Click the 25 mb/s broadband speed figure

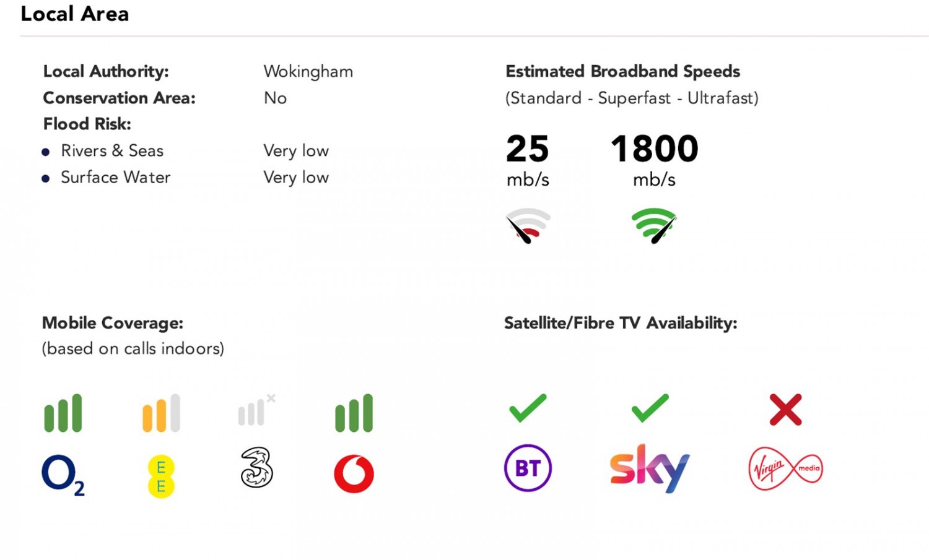tap(528, 149)
